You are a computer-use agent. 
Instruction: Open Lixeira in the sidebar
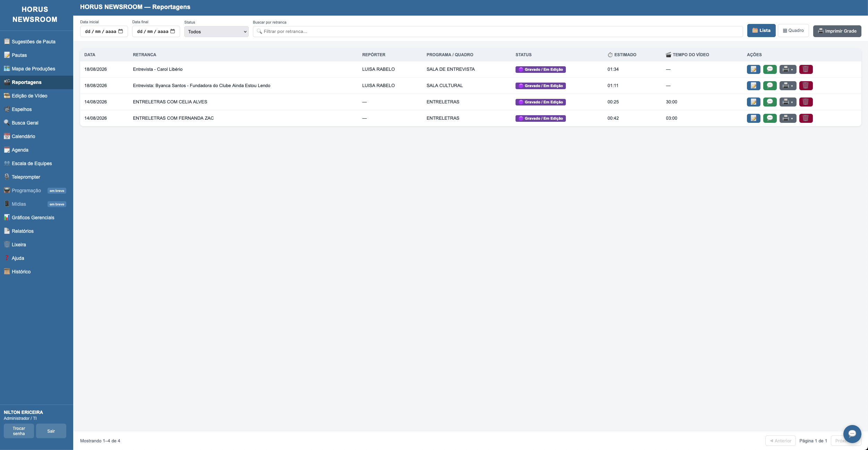[x=36, y=245]
